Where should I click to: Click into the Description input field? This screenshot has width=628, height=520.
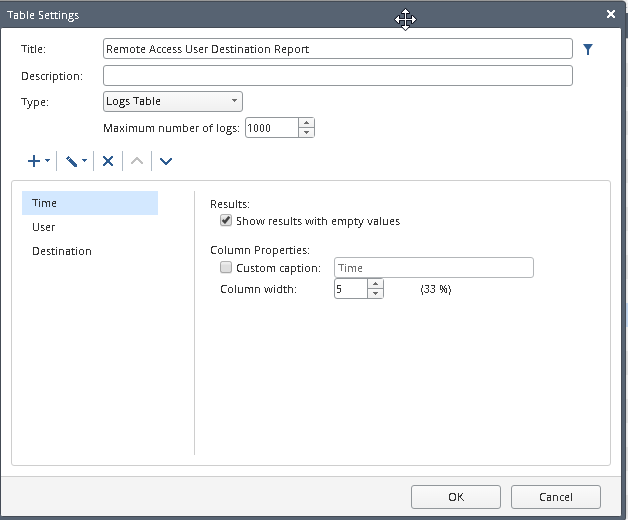tap(338, 76)
